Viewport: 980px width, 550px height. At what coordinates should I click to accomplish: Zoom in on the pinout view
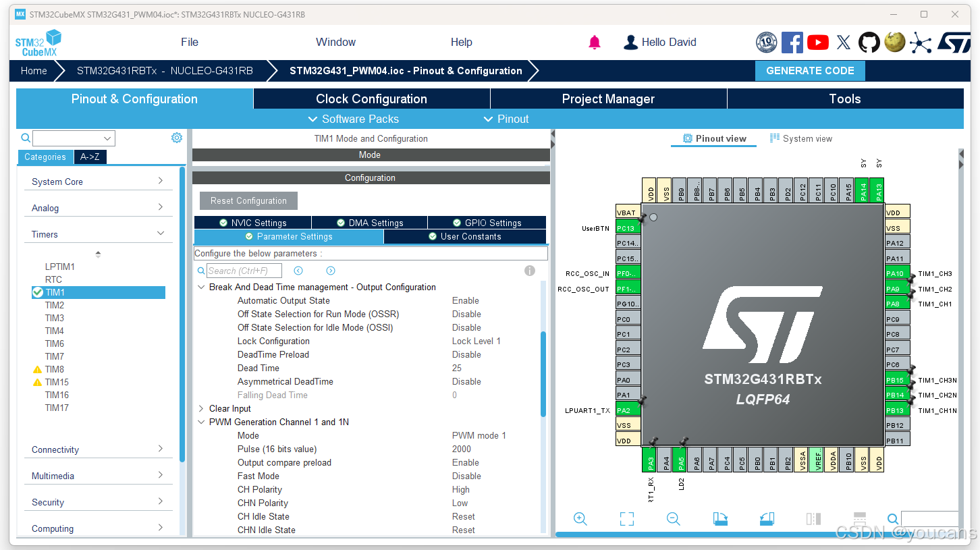coord(580,519)
